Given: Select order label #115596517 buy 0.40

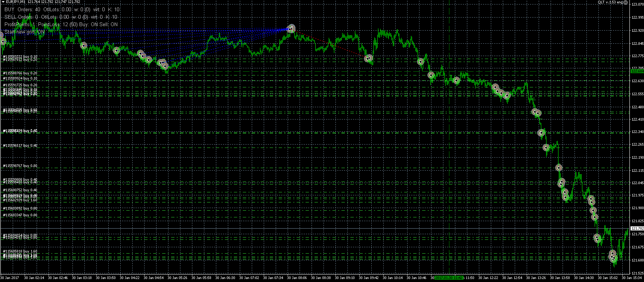Looking at the screenshot, I should click(x=20, y=146).
